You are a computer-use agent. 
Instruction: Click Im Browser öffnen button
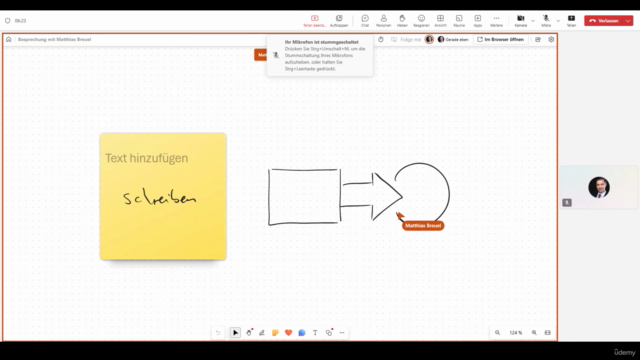500,40
